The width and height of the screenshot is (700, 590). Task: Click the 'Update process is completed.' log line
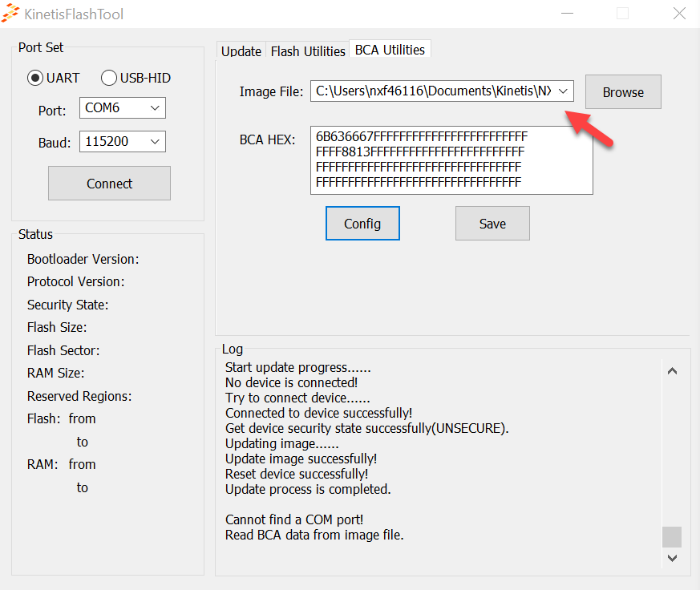[x=308, y=489]
